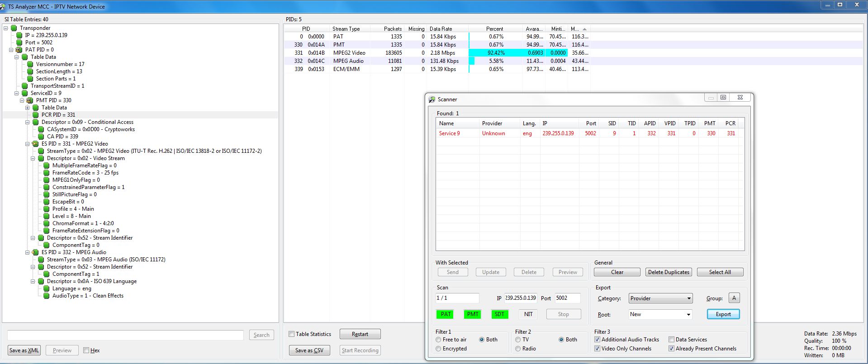
Task: Click the PMT PID = 330 icon
Action: click(x=30, y=100)
